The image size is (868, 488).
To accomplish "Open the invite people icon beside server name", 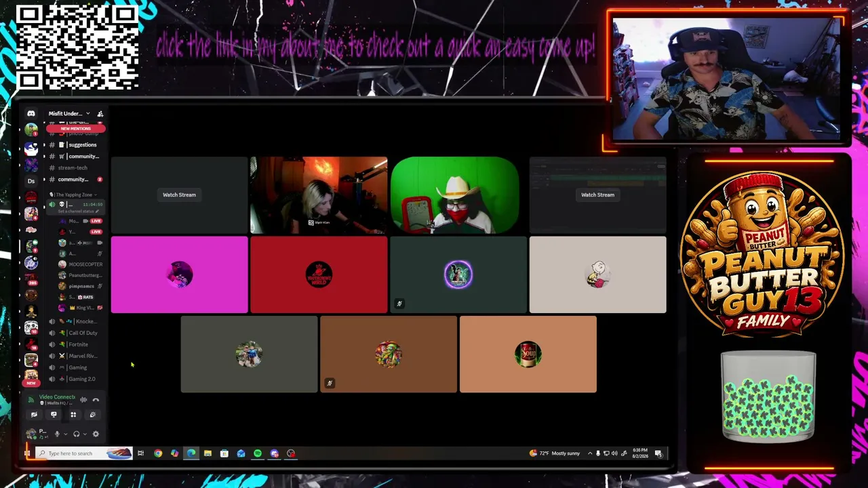I will coord(100,114).
